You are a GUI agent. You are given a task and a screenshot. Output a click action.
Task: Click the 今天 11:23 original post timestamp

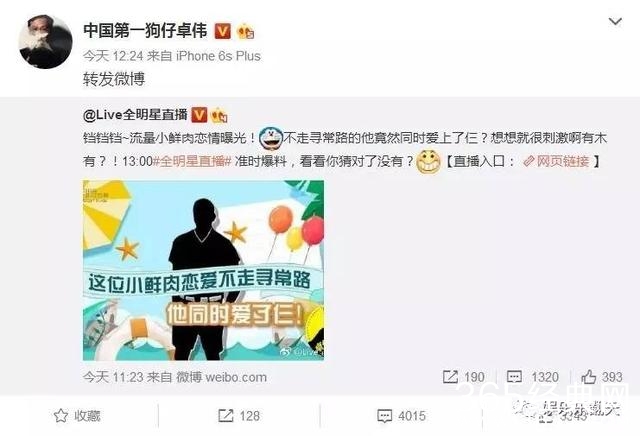coord(112,377)
